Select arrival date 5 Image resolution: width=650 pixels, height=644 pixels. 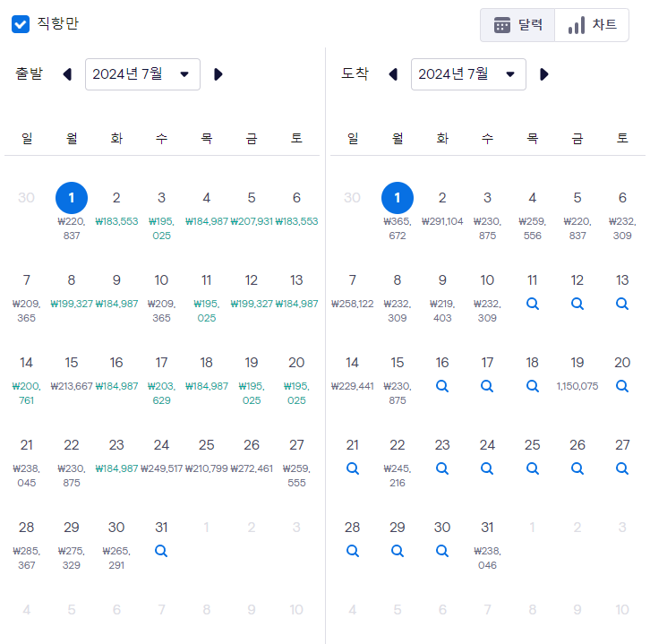point(577,198)
